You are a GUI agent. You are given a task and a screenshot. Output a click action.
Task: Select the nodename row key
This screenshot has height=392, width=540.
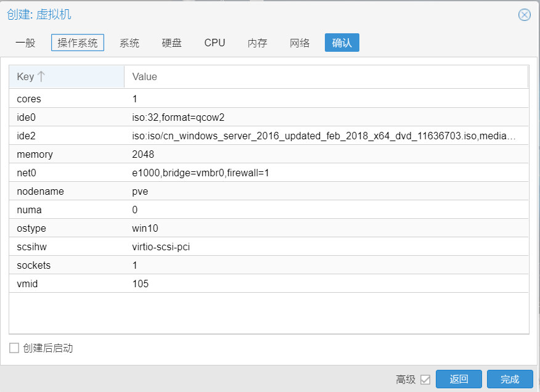tap(40, 192)
